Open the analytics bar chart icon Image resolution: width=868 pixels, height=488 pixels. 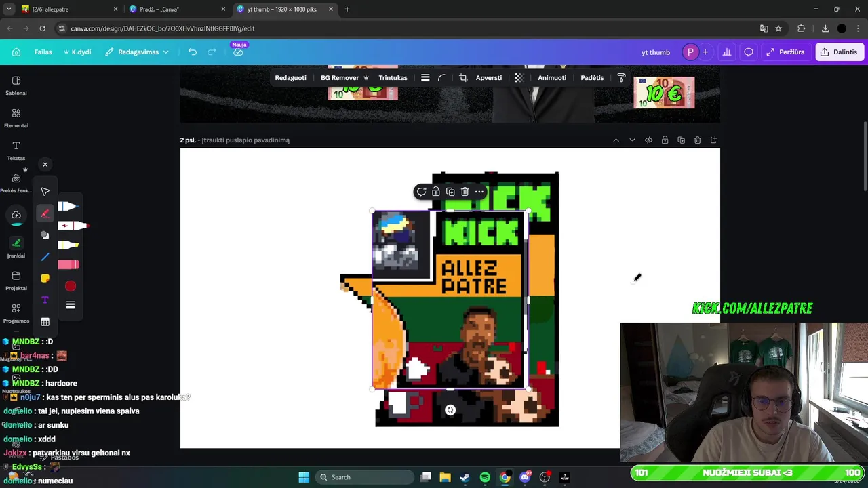(x=727, y=52)
